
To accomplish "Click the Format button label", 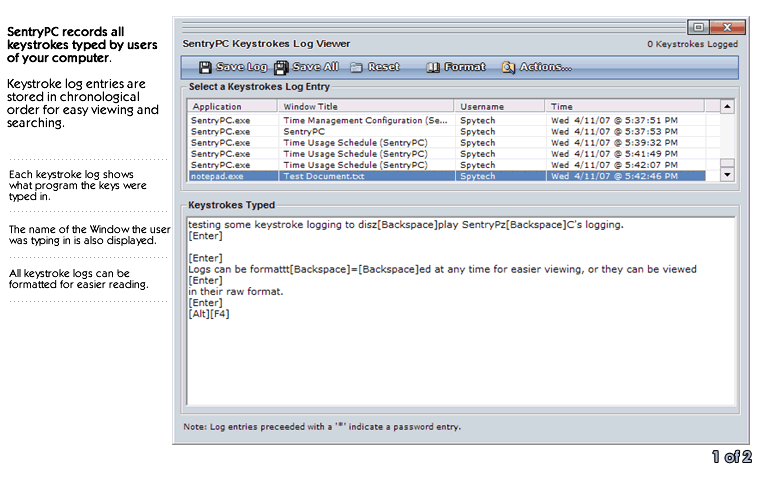I will click(465, 66).
